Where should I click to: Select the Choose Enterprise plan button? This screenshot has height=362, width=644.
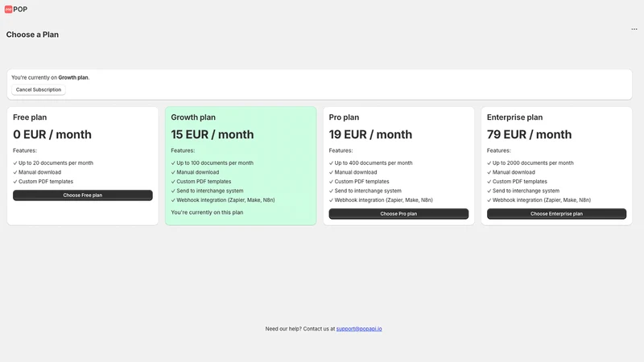tap(556, 213)
